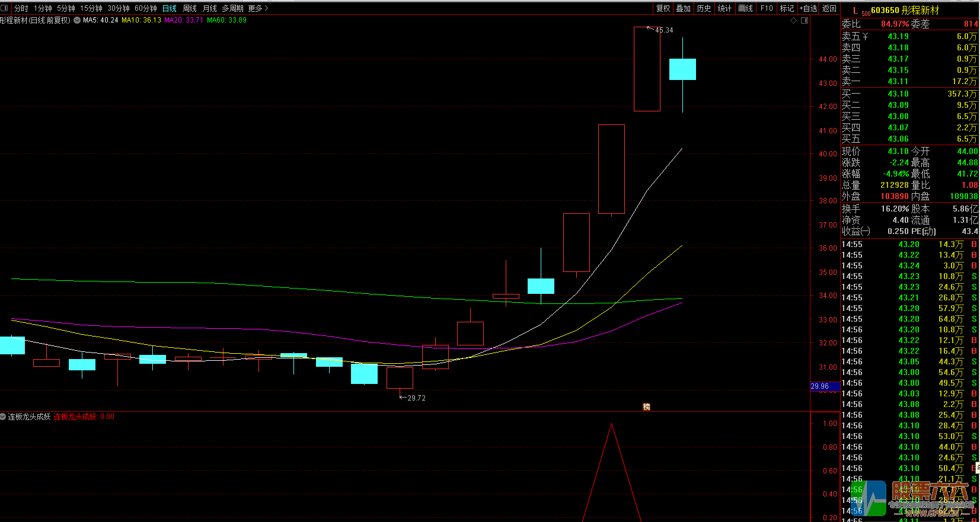Click the 榜 marker badge on the chart
Viewport: 980px width, 522px height.
(647, 406)
